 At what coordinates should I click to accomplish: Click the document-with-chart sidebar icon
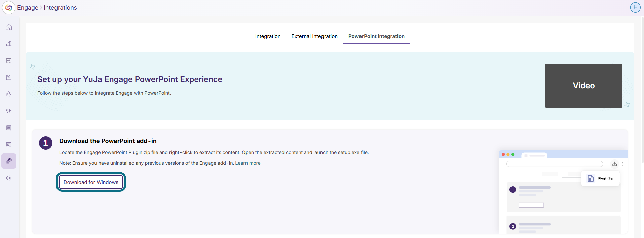click(9, 77)
